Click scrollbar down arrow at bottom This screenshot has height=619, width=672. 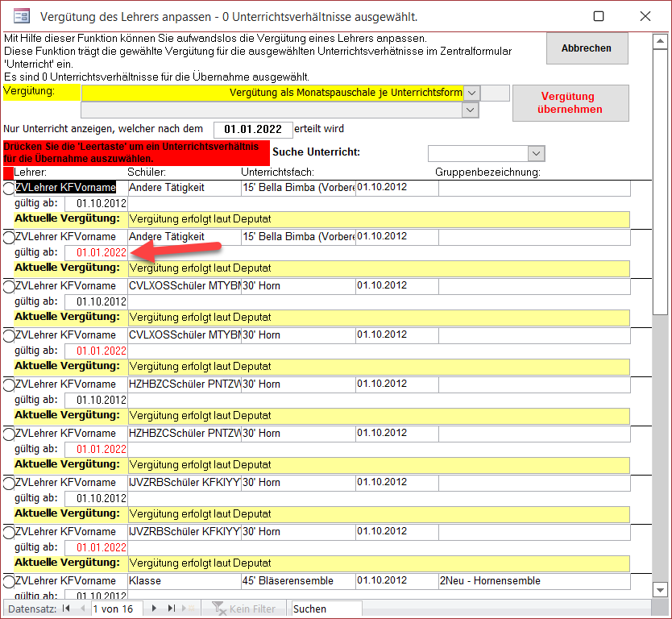pos(659,590)
